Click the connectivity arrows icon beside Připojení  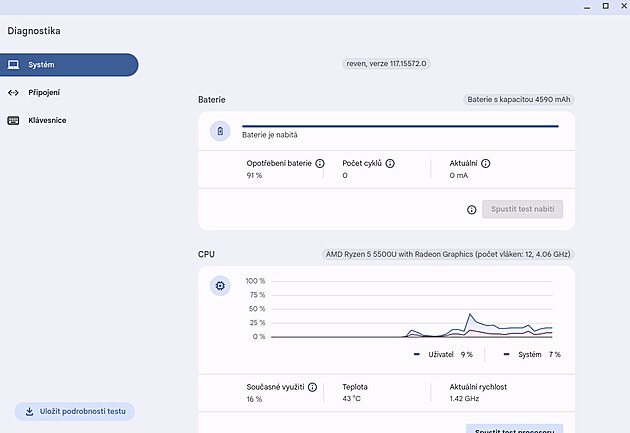tap(13, 93)
